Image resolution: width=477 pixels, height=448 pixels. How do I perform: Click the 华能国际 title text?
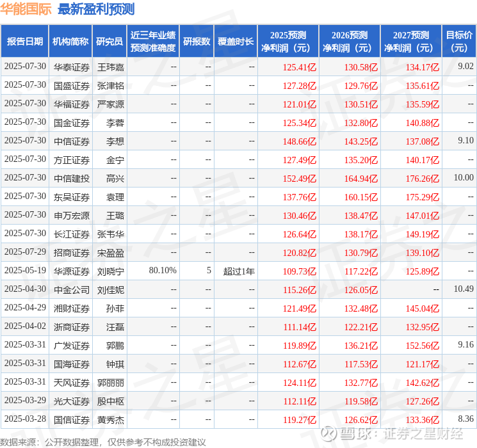tap(26, 9)
